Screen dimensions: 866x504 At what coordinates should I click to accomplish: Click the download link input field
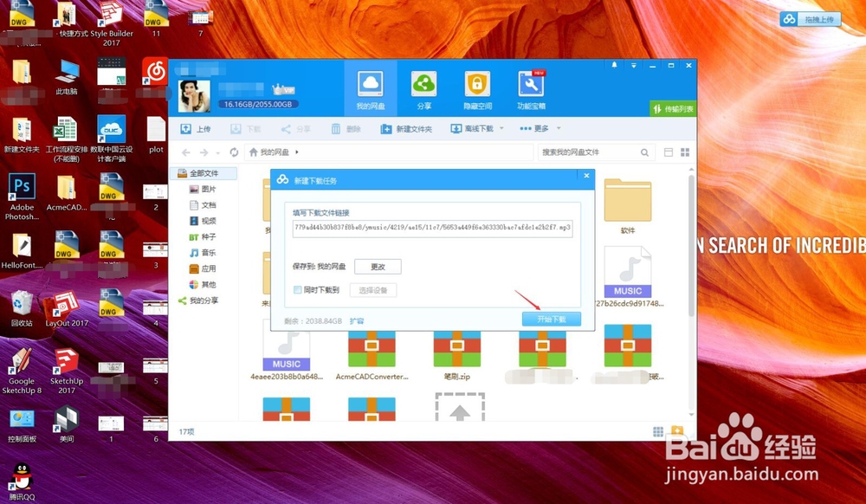click(432, 228)
